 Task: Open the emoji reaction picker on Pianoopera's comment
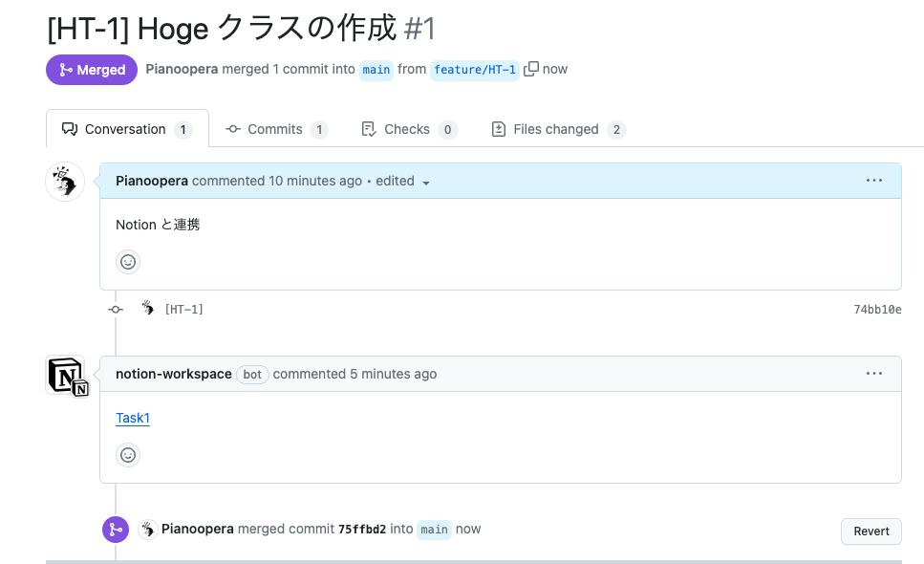[127, 261]
